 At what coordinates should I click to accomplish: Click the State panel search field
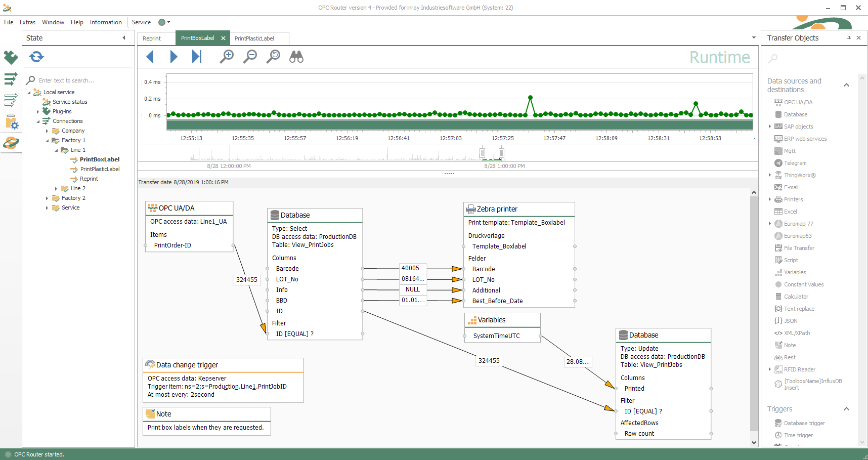[76, 80]
